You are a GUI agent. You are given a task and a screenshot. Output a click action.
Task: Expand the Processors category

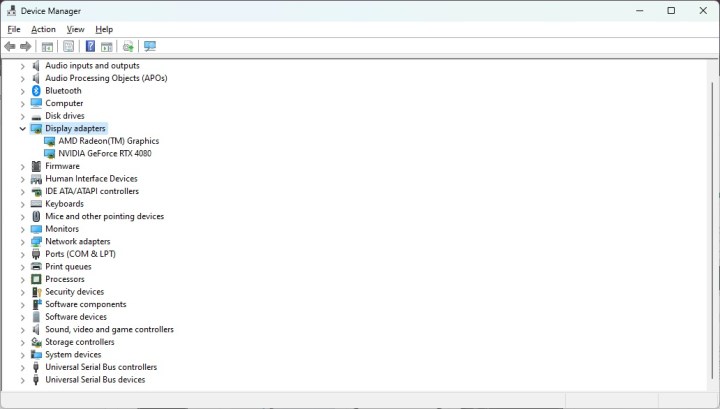(x=22, y=280)
